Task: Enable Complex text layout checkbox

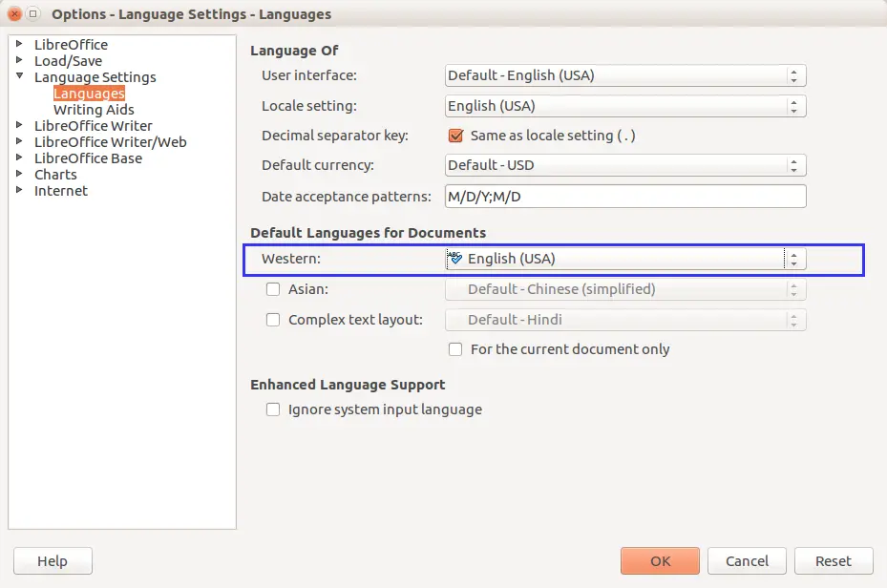Action: coord(273,320)
